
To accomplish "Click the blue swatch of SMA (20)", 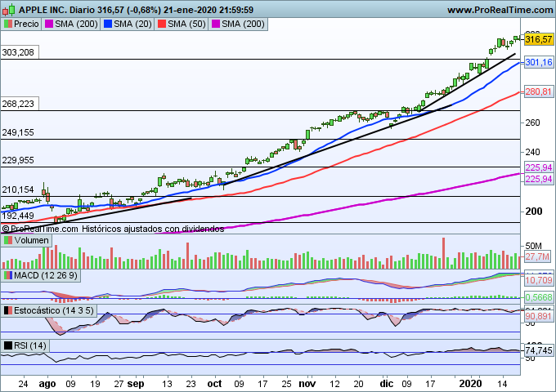I will click(x=108, y=24).
